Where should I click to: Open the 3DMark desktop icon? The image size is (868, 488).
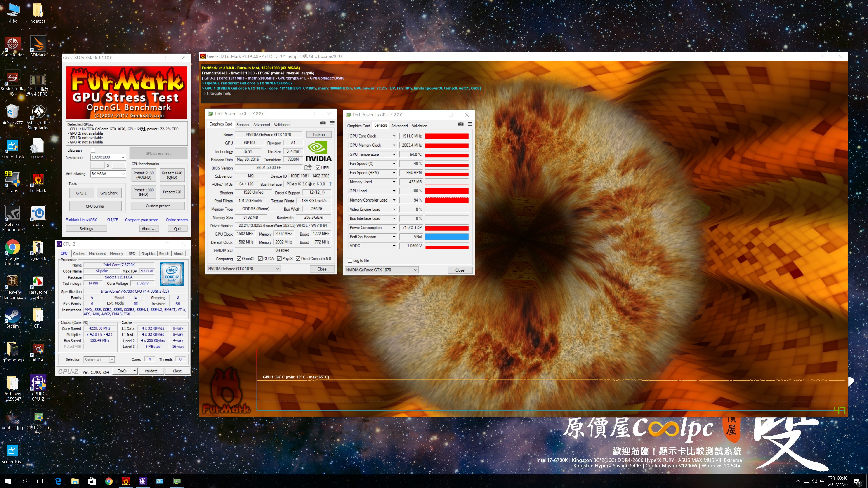pos(38,47)
